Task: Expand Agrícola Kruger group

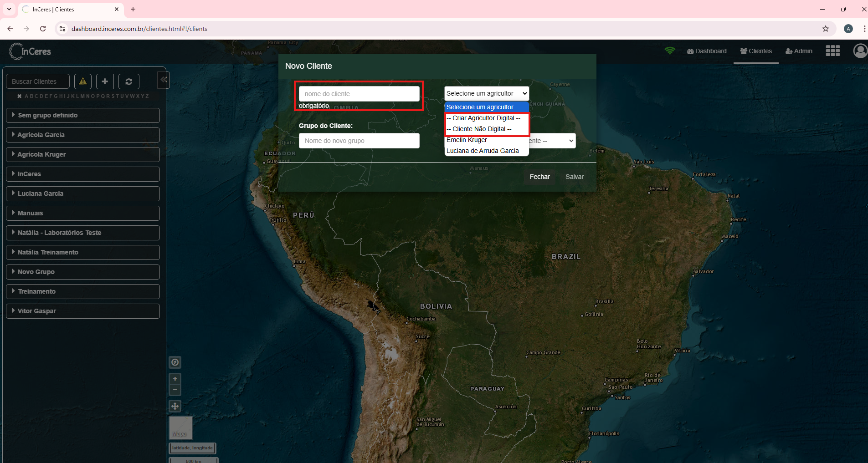Action: tap(83, 154)
